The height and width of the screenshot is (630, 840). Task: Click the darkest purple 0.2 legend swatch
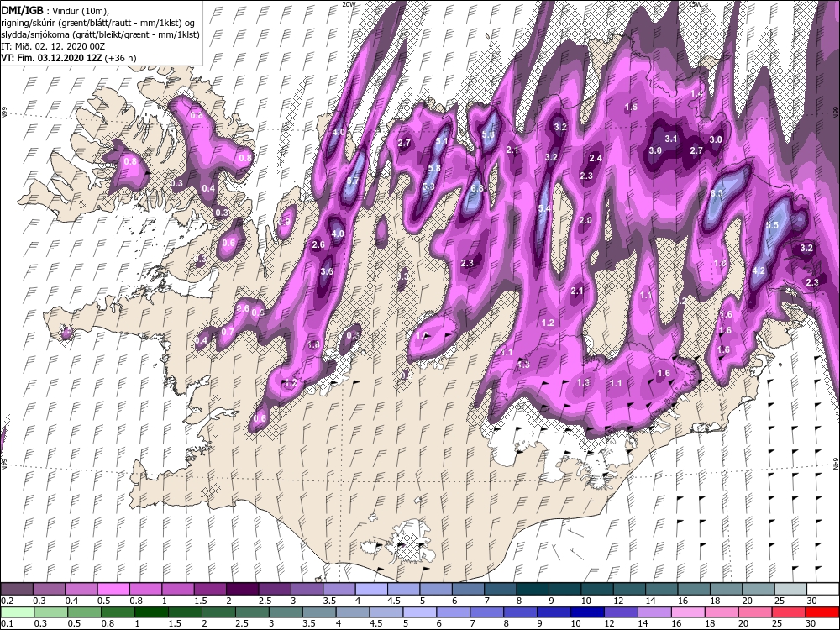(x=17, y=590)
